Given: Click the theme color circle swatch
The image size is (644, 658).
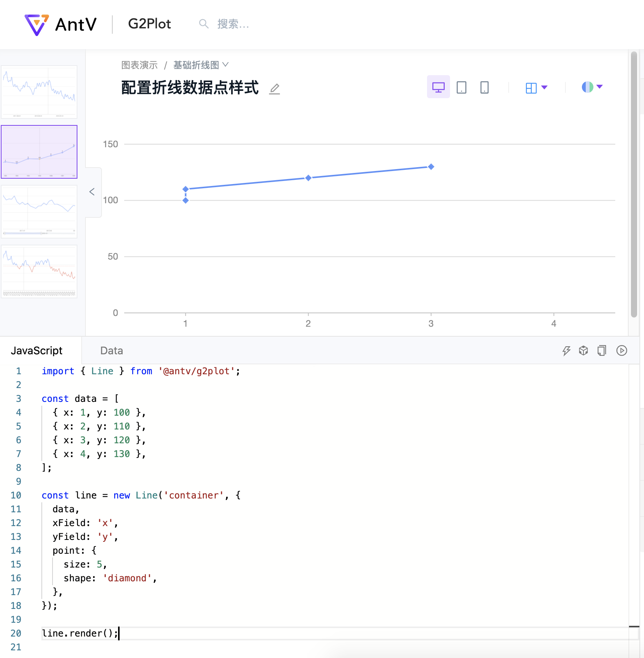Looking at the screenshot, I should tap(587, 87).
